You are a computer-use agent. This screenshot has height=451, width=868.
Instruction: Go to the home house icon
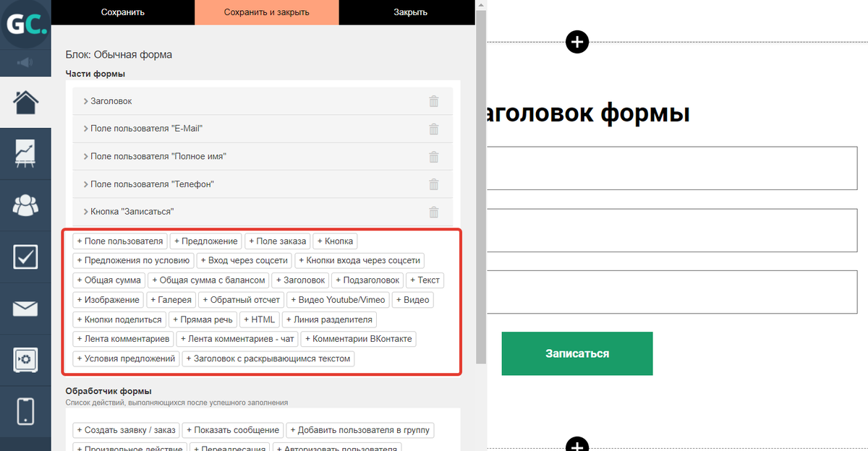25,102
